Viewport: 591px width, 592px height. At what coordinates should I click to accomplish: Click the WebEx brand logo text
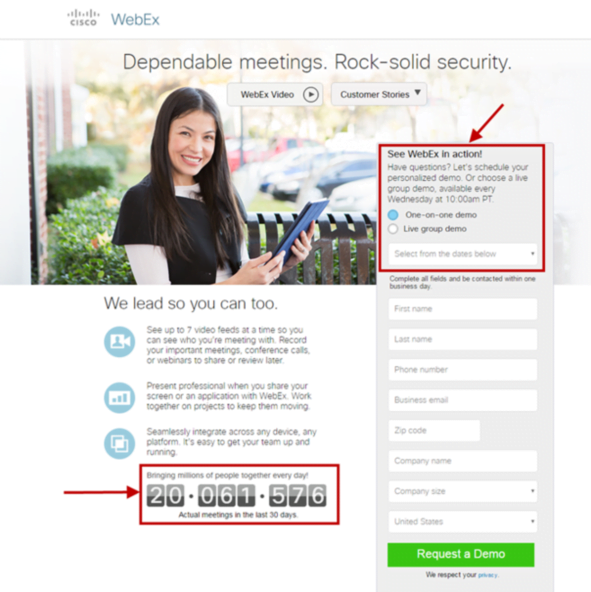pyautogui.click(x=135, y=20)
